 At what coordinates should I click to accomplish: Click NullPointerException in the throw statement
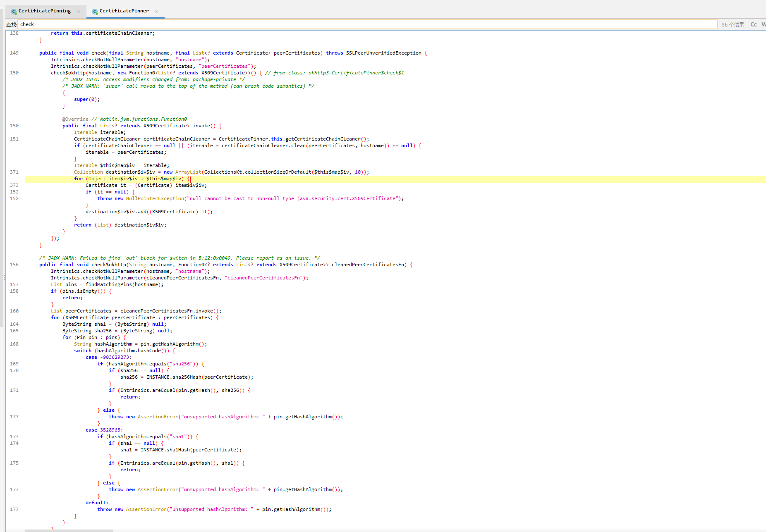click(155, 198)
